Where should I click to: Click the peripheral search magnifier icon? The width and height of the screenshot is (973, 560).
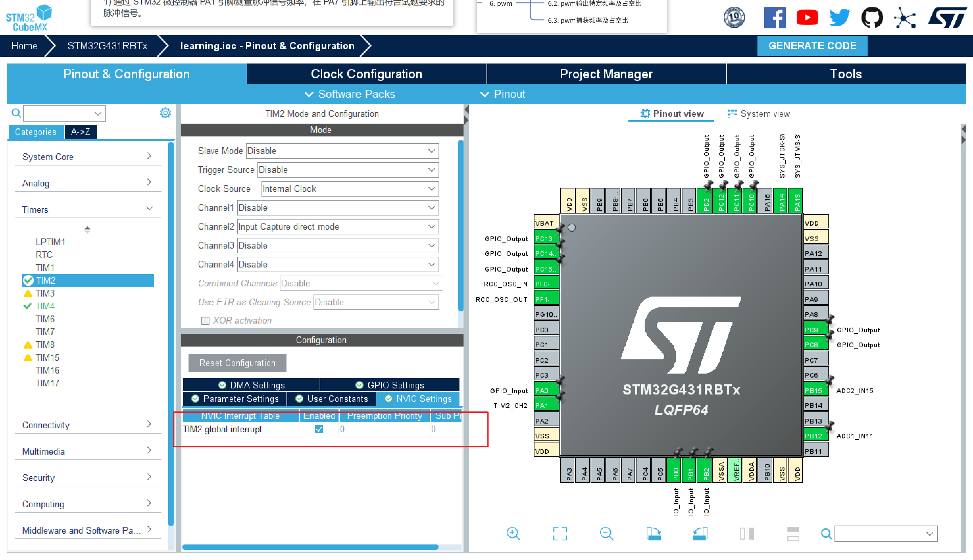tap(16, 113)
